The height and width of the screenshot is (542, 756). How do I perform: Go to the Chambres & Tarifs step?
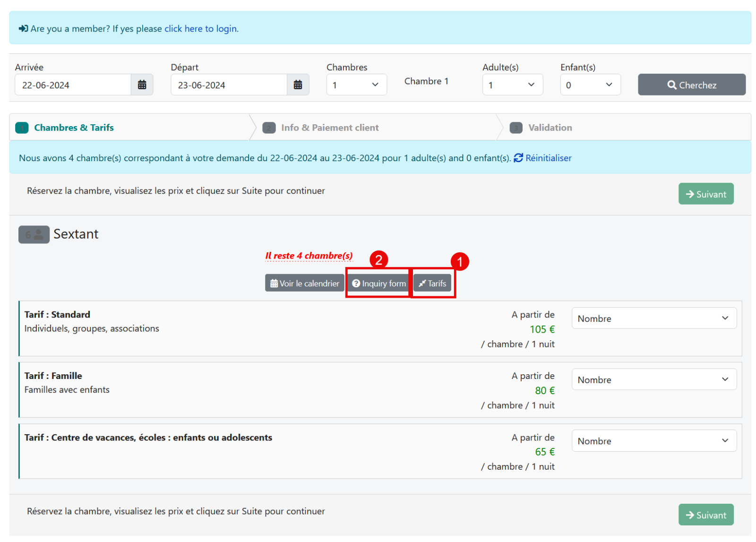point(74,128)
